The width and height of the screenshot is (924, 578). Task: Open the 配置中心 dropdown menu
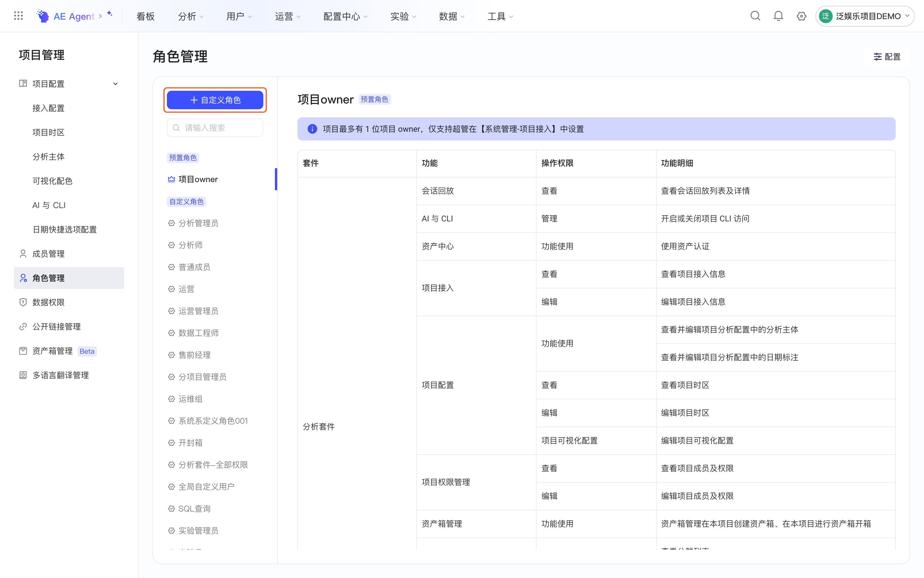tap(345, 16)
